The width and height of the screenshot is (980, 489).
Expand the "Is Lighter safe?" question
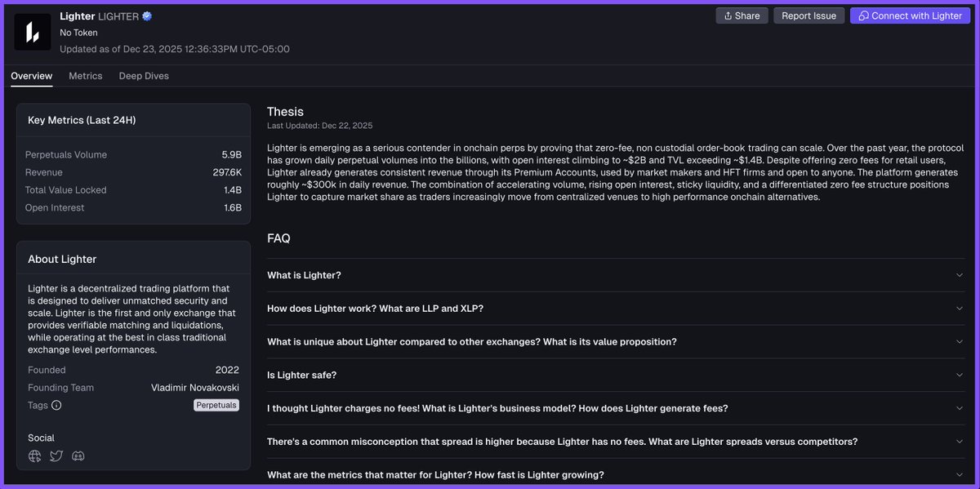(x=616, y=376)
